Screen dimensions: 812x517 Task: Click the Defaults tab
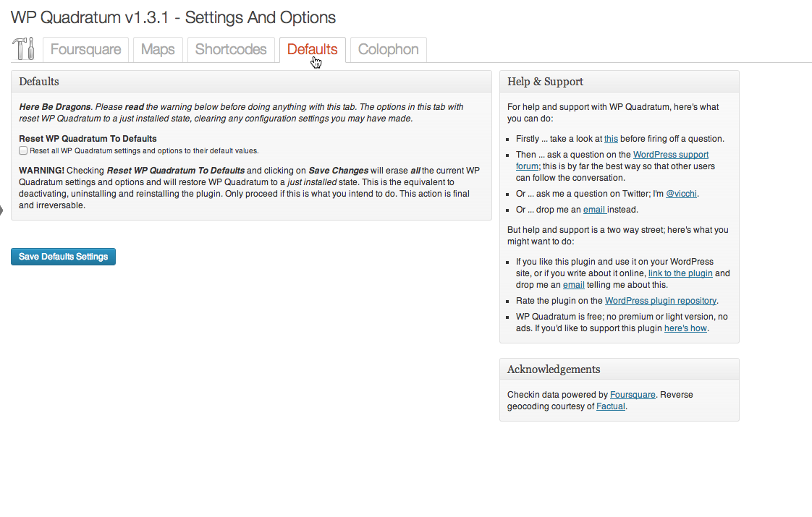pos(312,50)
